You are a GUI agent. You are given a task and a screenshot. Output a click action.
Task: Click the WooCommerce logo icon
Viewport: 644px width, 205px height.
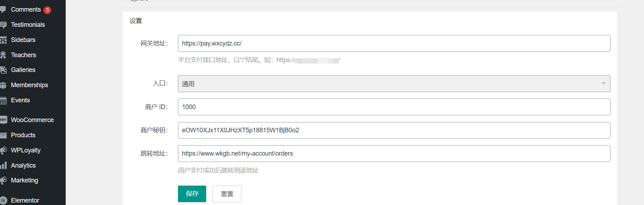tap(3, 120)
